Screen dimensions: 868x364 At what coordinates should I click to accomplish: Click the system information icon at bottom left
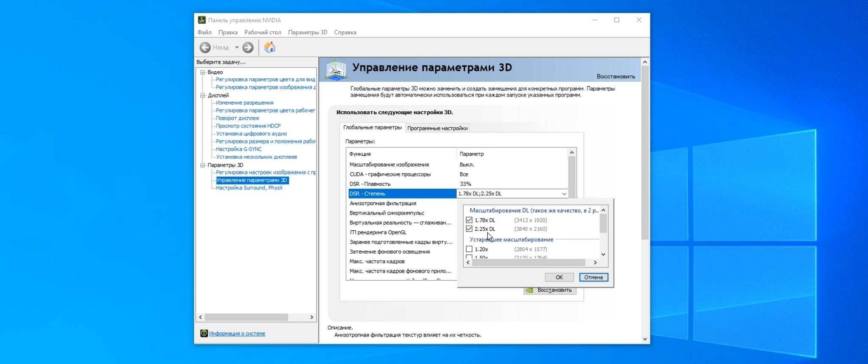[204, 334]
